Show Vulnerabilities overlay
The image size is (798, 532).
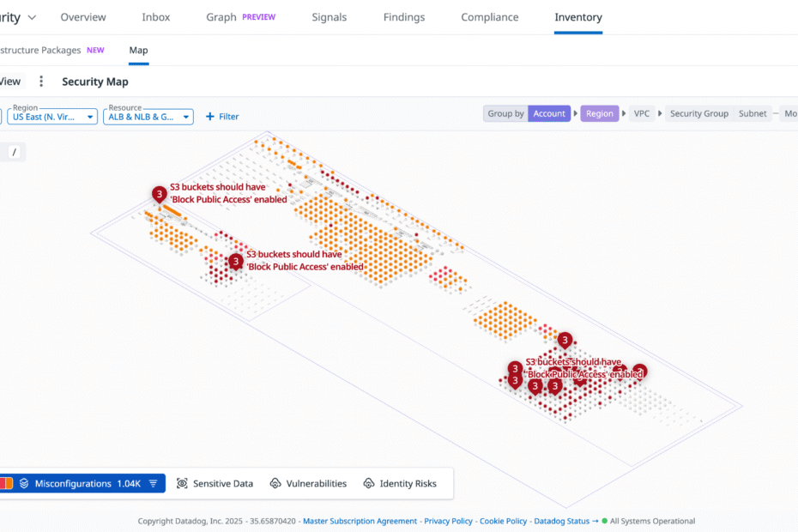tap(308, 484)
